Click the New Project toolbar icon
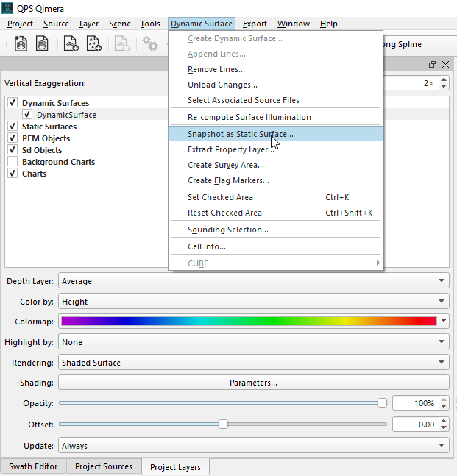This screenshot has height=476, width=457. pyautogui.click(x=21, y=45)
